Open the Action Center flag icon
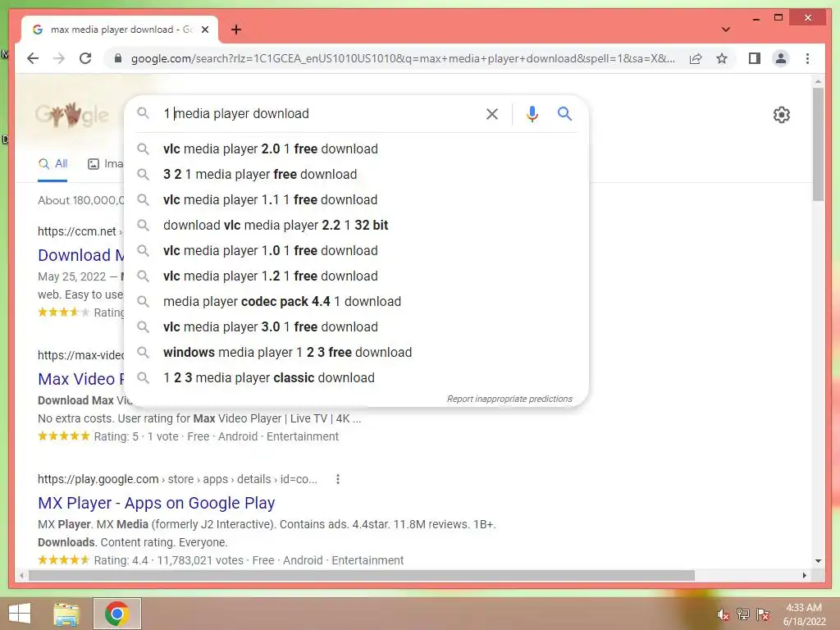840x630 pixels. pyautogui.click(x=763, y=614)
